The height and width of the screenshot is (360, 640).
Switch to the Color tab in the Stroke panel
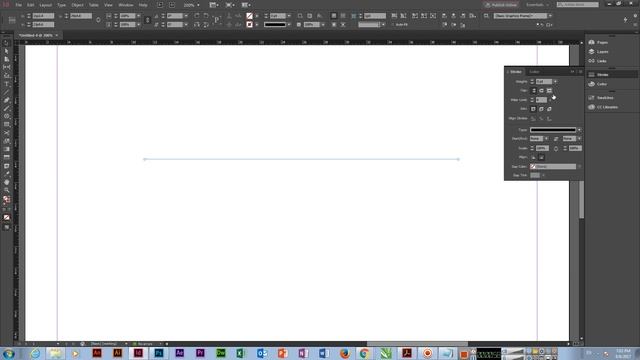click(x=534, y=72)
